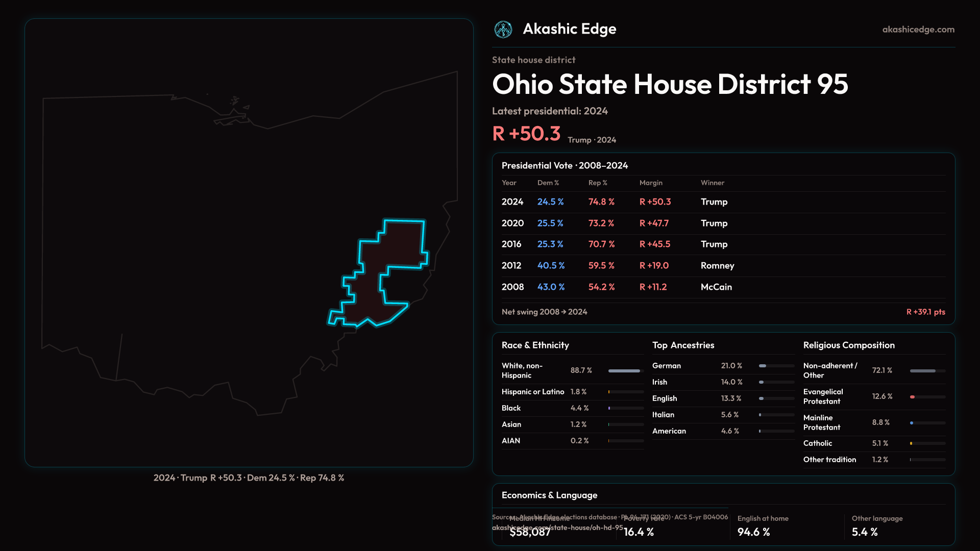The image size is (980, 551).
Task: Click the English at home 94.6 % stat
Action: [x=753, y=532]
